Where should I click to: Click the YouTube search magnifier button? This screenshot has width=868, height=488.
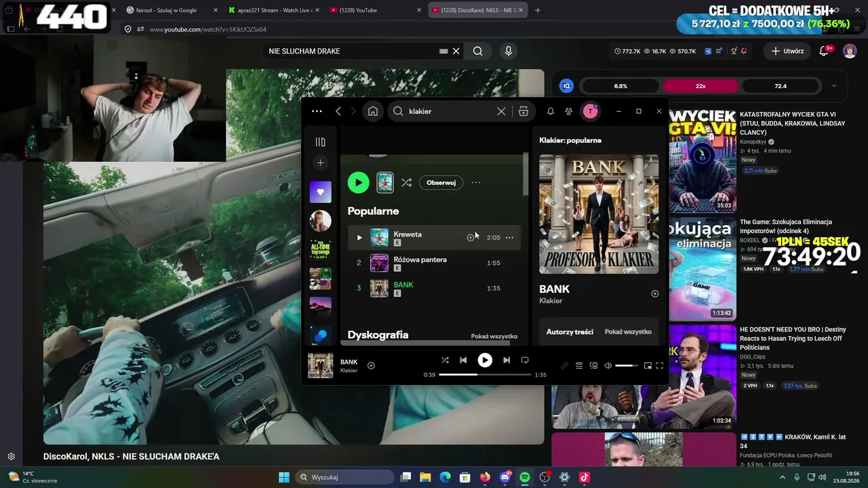[x=478, y=51]
